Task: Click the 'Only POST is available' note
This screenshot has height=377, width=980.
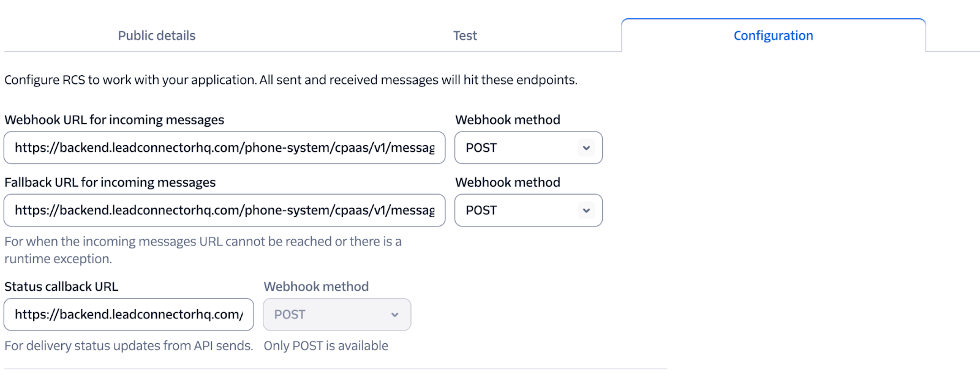Action: (x=326, y=346)
